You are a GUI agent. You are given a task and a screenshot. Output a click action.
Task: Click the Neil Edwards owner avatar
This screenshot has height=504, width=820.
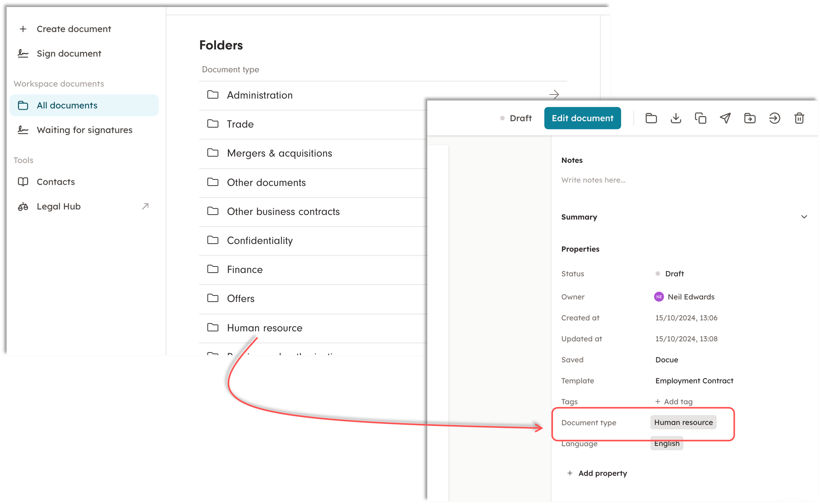(659, 297)
